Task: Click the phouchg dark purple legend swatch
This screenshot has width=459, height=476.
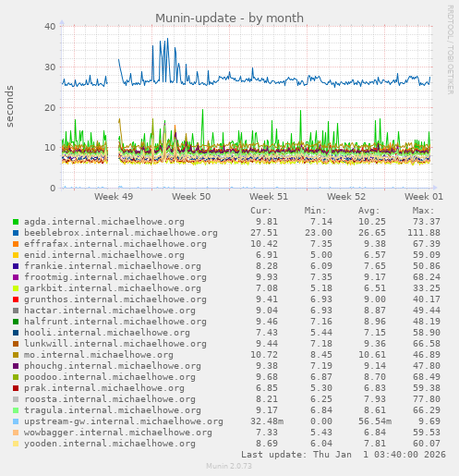Action: 16,366
